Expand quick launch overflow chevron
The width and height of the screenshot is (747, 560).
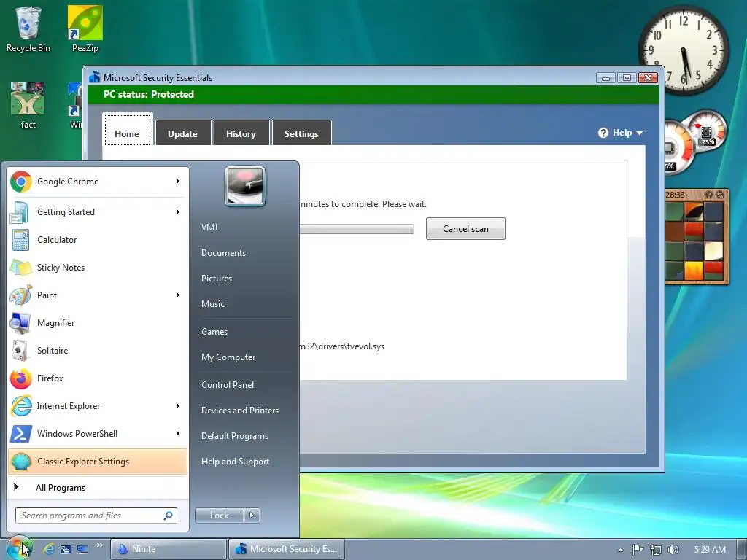pos(99,545)
